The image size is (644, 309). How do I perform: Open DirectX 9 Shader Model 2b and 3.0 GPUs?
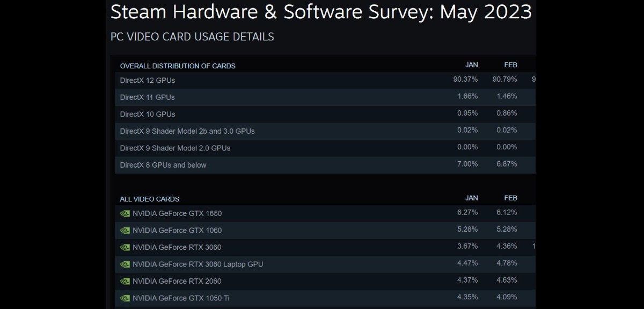(x=187, y=131)
